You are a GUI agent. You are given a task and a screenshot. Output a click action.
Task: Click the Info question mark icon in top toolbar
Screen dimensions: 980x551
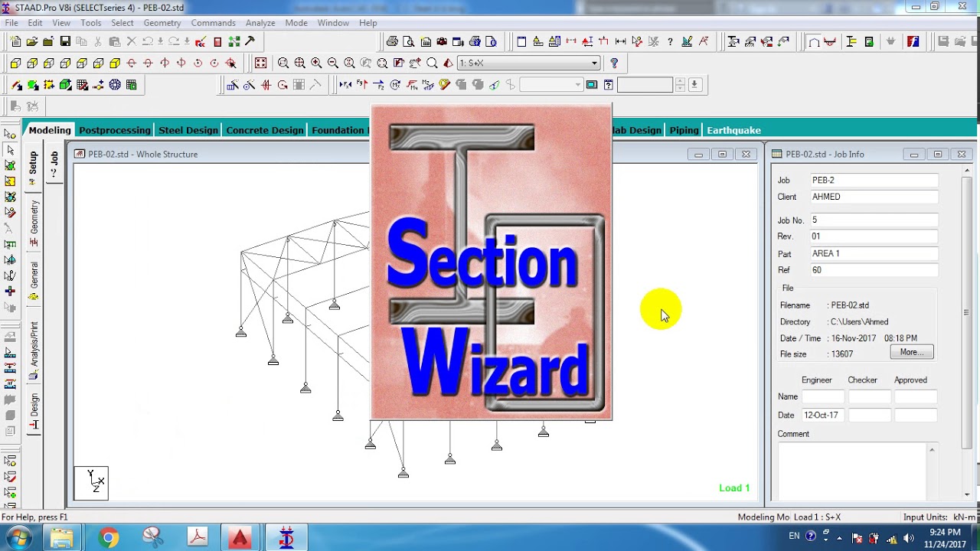coord(671,41)
